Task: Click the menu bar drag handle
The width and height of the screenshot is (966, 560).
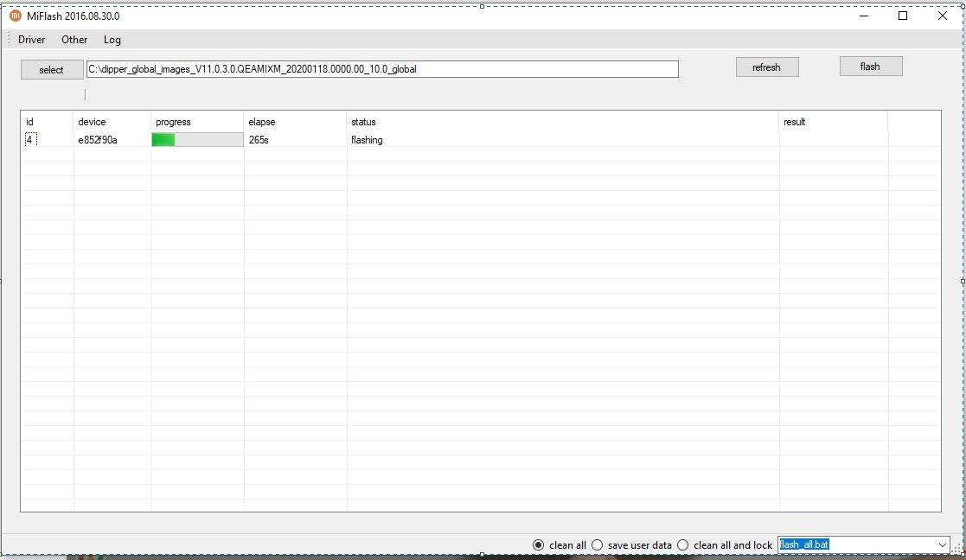Action: point(9,40)
